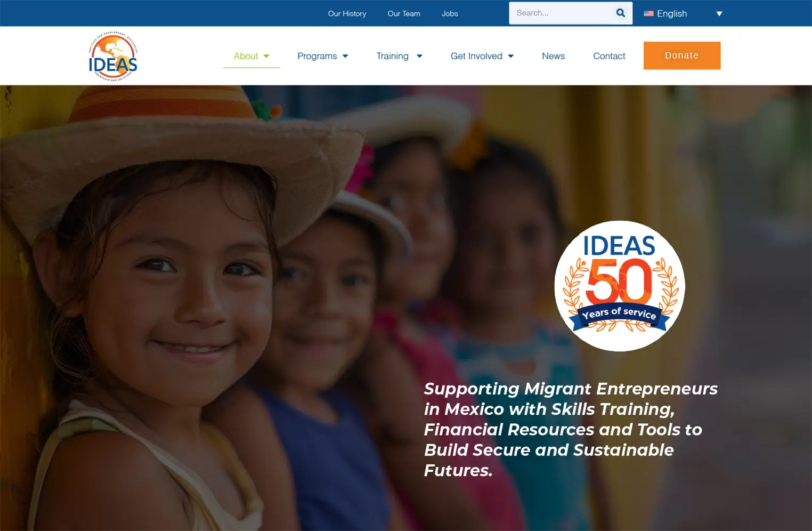Select the Training menu item
Image resolution: width=812 pixels, height=531 pixels.
coord(392,56)
